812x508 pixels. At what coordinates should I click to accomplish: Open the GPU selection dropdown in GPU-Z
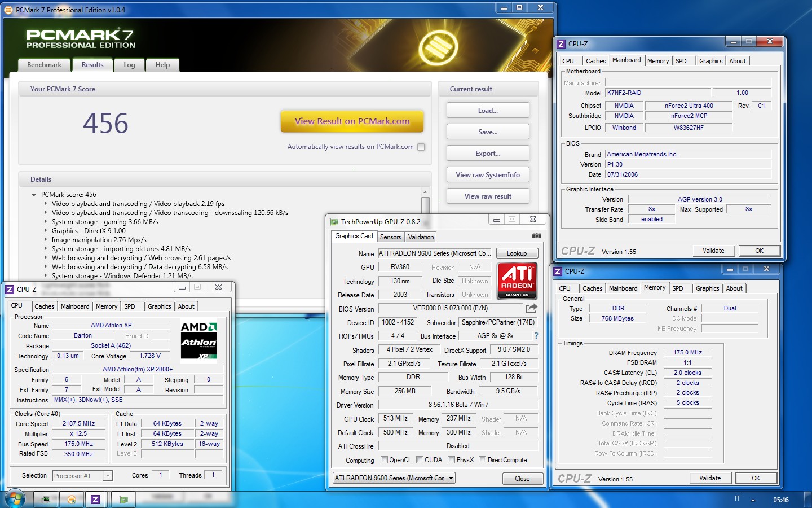(394, 478)
